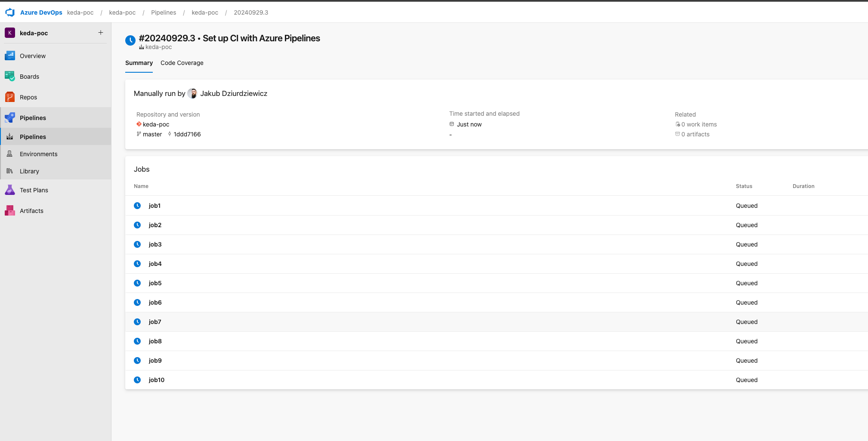Open the job9 row
This screenshot has width=868, height=441.
497,361
